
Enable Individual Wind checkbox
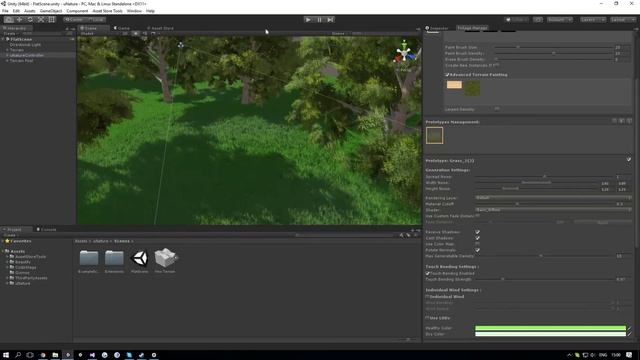[x=427, y=297]
